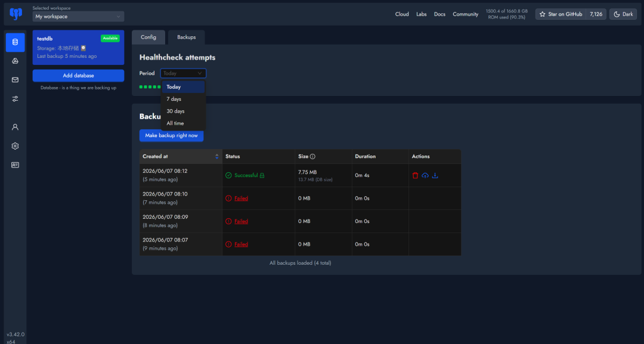The width and height of the screenshot is (644, 344).
Task: Switch to the Config tab
Action: coord(148,38)
